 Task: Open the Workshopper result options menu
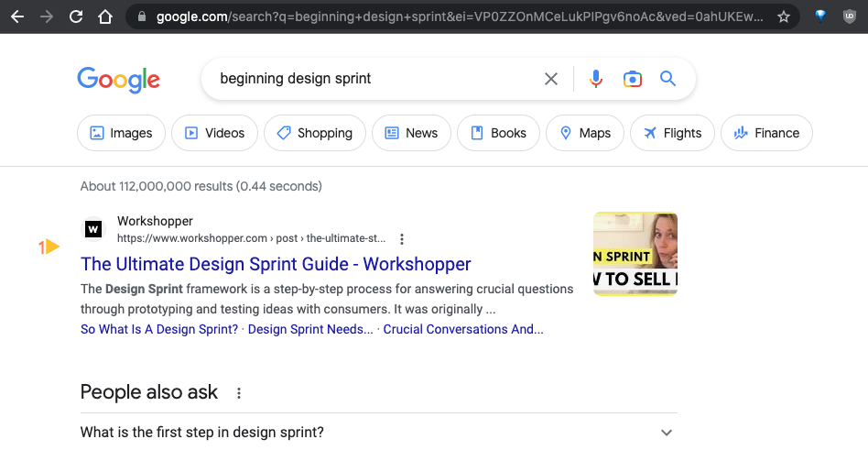pyautogui.click(x=402, y=239)
